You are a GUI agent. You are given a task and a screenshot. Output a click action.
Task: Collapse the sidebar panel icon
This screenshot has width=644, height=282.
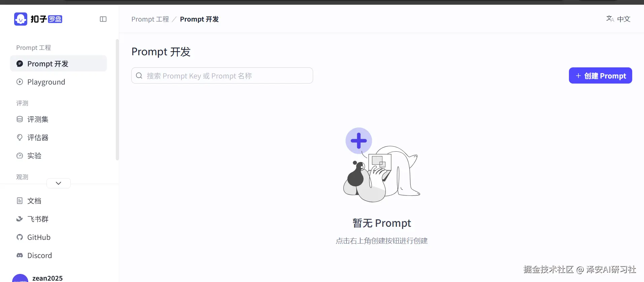click(103, 19)
